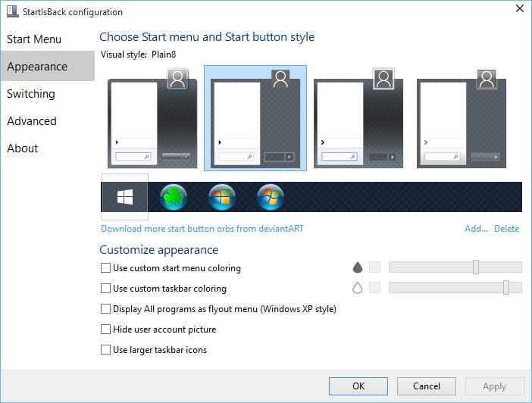Open the Advanced section
Image resolution: width=532 pixels, height=403 pixels.
coord(48,120)
